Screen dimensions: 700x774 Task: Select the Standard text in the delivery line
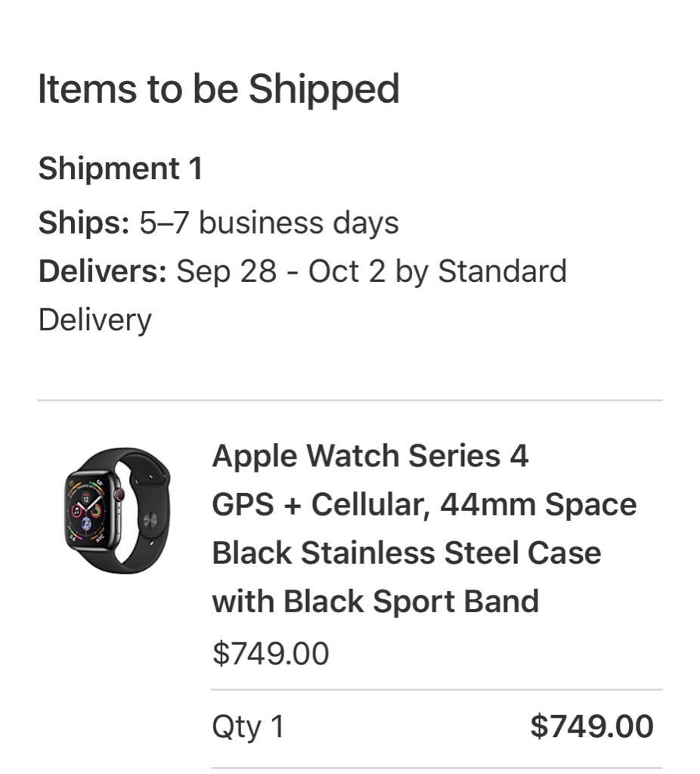pos(502,271)
